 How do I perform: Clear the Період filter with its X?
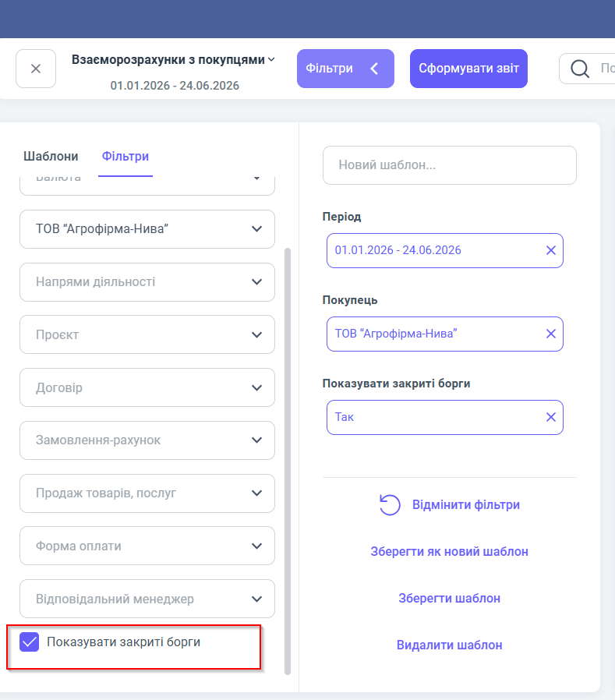551,250
